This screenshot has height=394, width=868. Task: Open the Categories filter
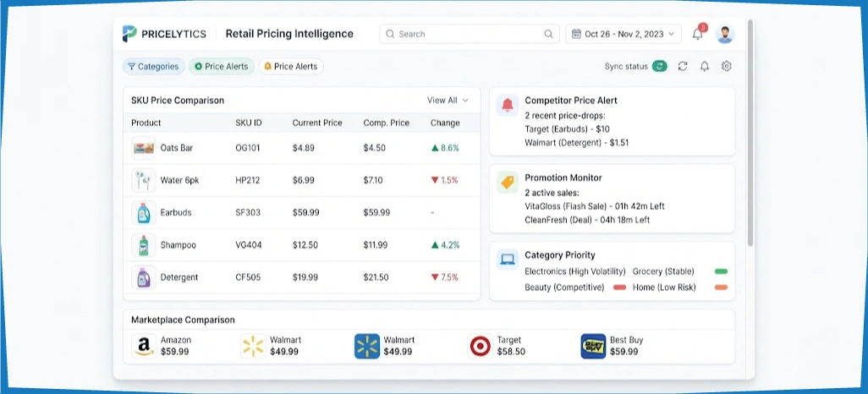pos(153,67)
